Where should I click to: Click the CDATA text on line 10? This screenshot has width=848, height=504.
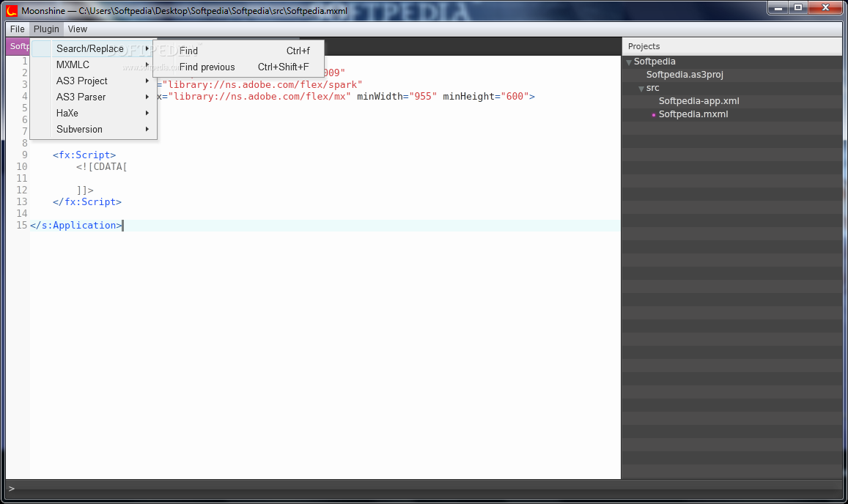click(102, 167)
